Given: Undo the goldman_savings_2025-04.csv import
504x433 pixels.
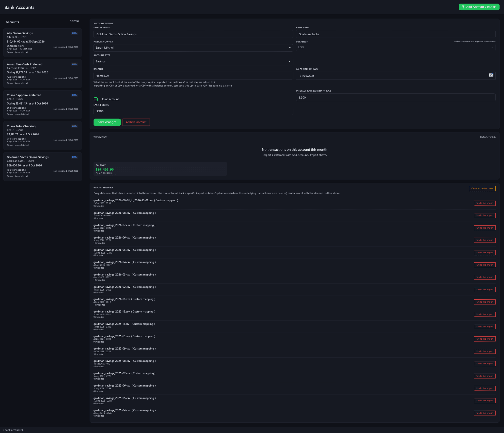Looking at the screenshot, I should pyautogui.click(x=484, y=413).
